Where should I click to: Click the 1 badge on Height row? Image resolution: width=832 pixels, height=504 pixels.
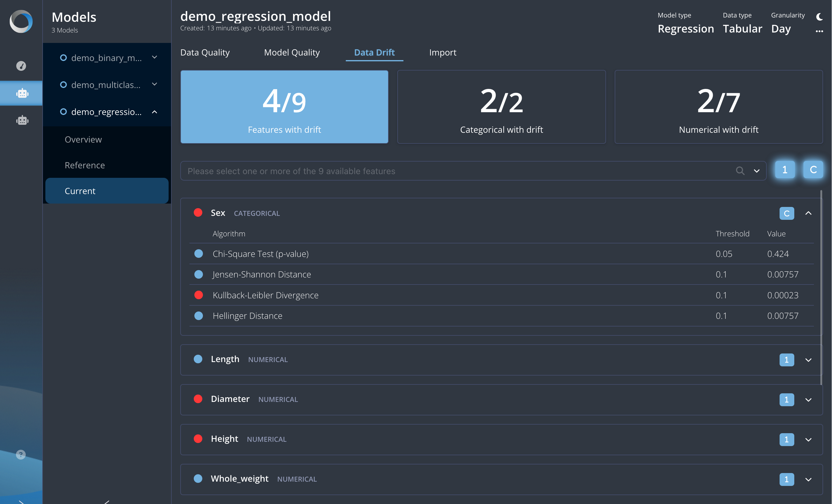coord(786,440)
